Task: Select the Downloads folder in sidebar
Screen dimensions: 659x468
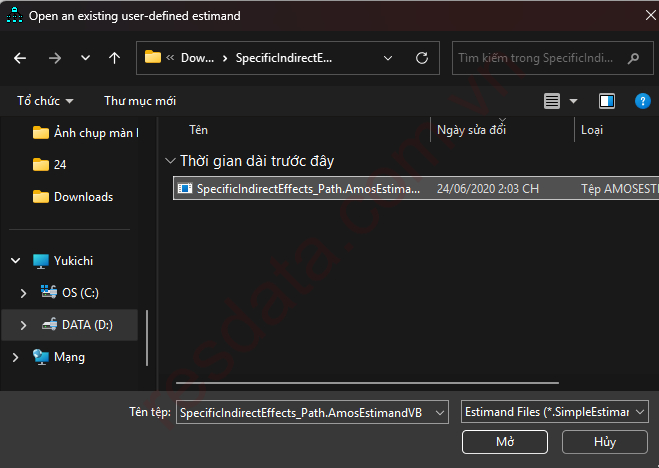Action: pyautogui.click(x=82, y=197)
